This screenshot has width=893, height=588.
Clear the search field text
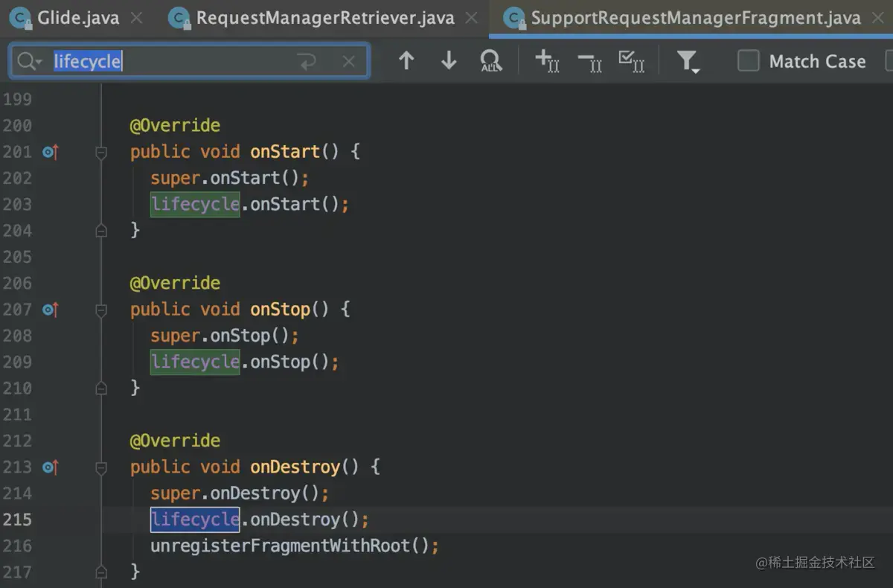pos(348,62)
